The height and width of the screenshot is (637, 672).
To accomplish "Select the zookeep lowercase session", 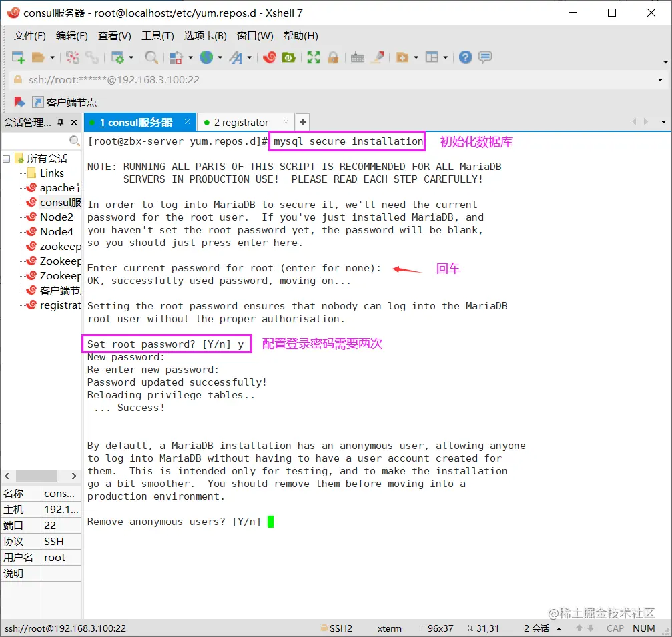I will [x=53, y=246].
